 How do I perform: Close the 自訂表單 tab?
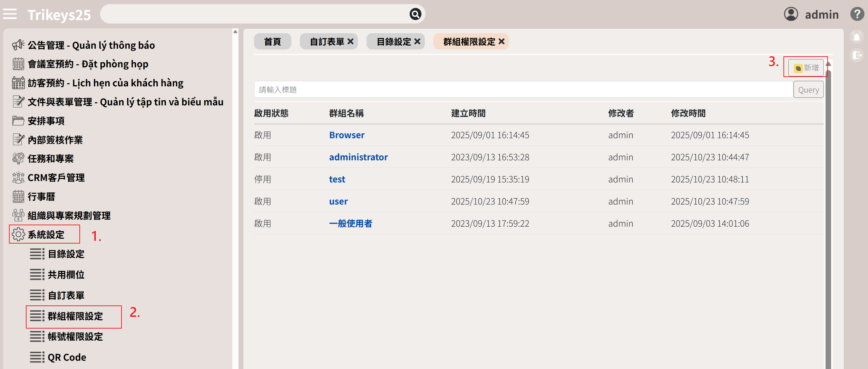tap(351, 41)
